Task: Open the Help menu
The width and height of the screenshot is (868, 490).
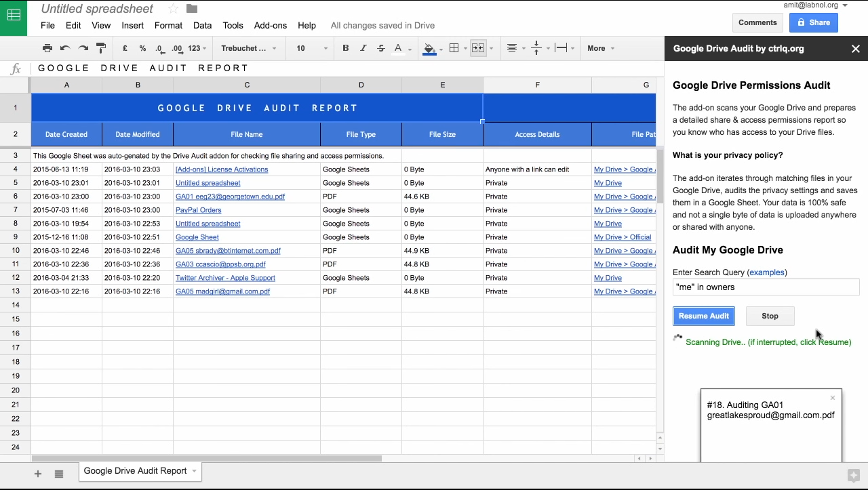Action: point(307,25)
